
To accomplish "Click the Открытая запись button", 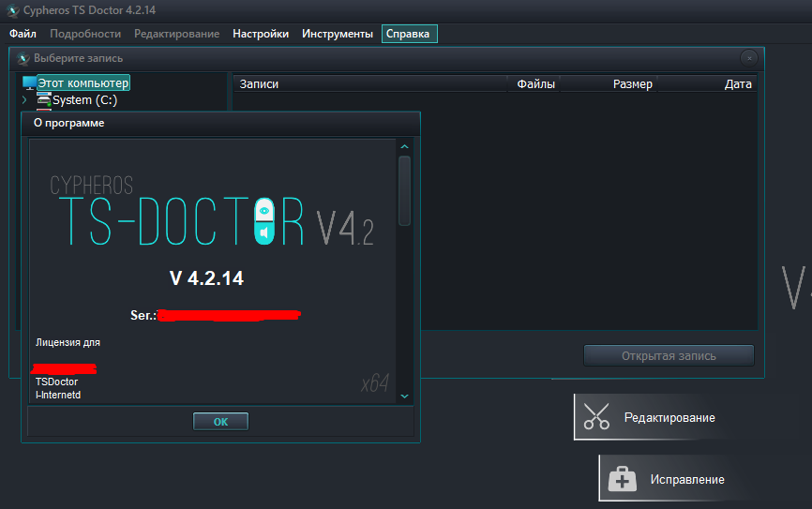I will [669, 355].
